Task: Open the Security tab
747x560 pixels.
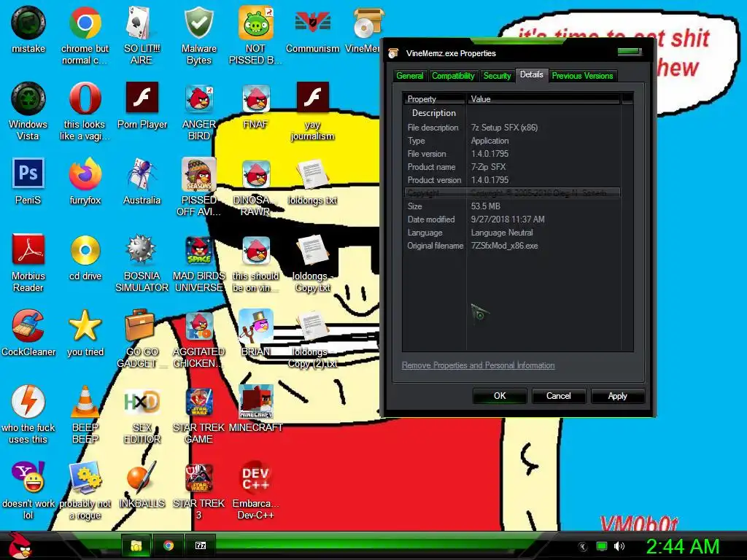Action: [x=497, y=76]
